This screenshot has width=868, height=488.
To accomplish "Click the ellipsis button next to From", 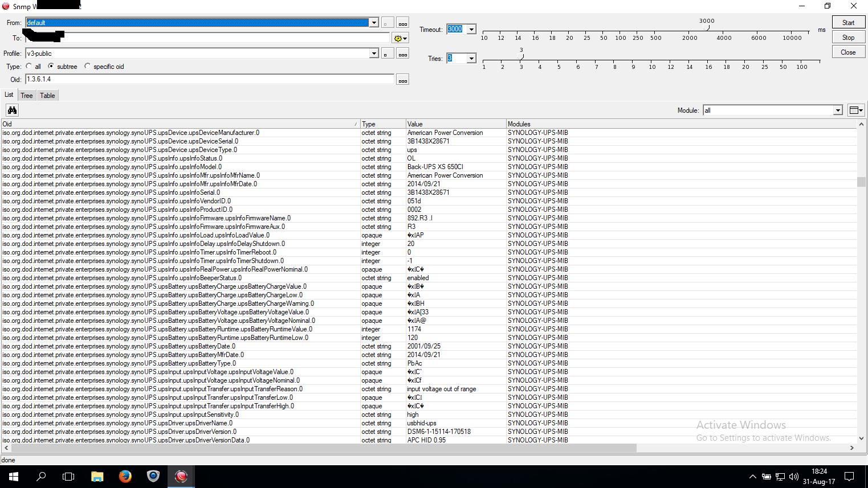I will tap(403, 23).
